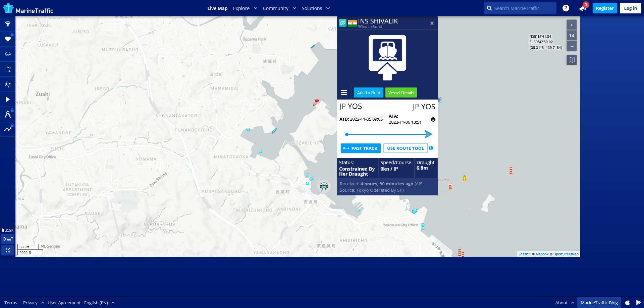Click destination port YOS on right

tap(428, 107)
